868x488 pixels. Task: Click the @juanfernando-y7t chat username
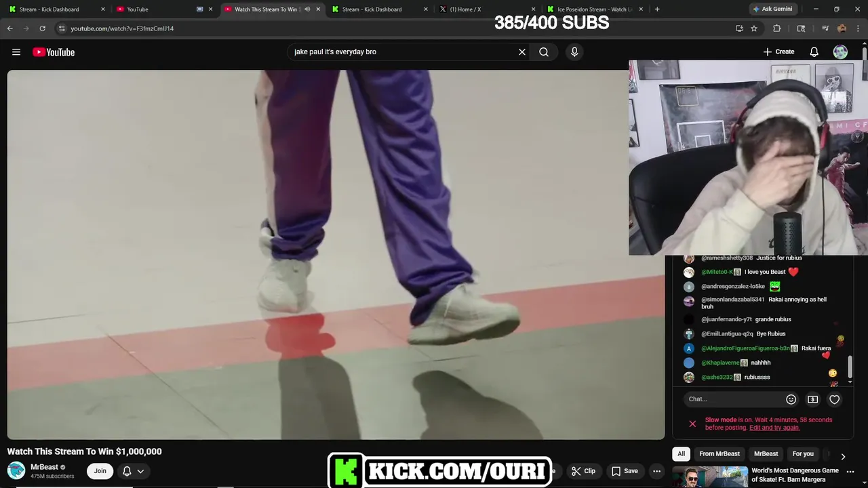pos(727,319)
